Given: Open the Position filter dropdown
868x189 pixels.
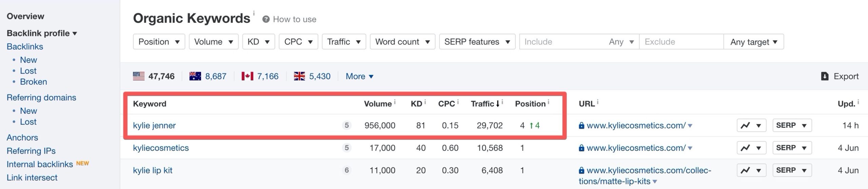Looking at the screenshot, I should [159, 42].
